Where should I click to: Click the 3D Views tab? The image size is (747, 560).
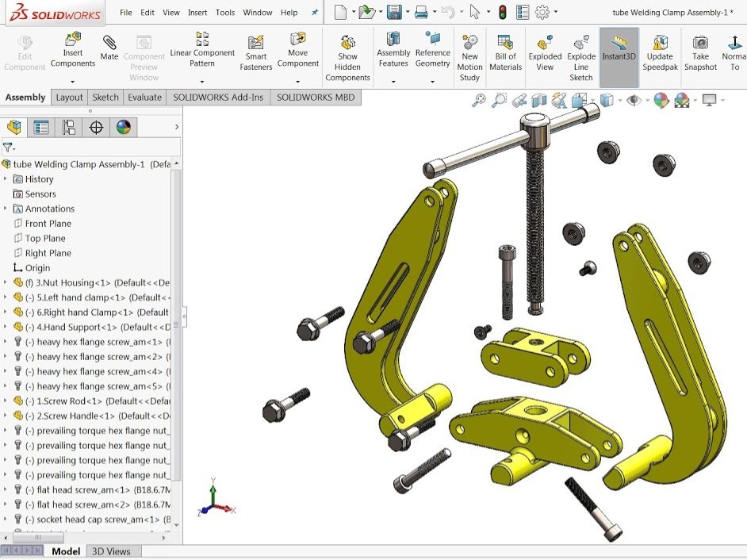point(113,550)
